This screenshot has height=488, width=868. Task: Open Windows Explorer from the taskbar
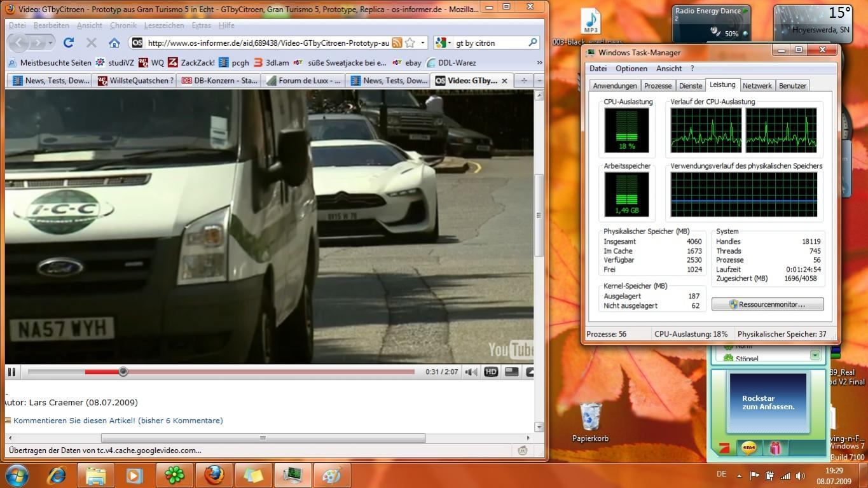pos(95,475)
